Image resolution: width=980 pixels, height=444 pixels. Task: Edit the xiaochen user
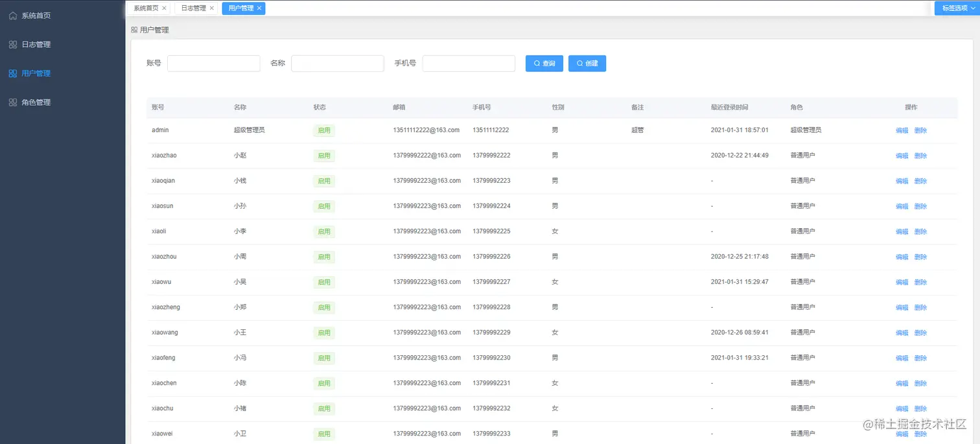(902, 383)
